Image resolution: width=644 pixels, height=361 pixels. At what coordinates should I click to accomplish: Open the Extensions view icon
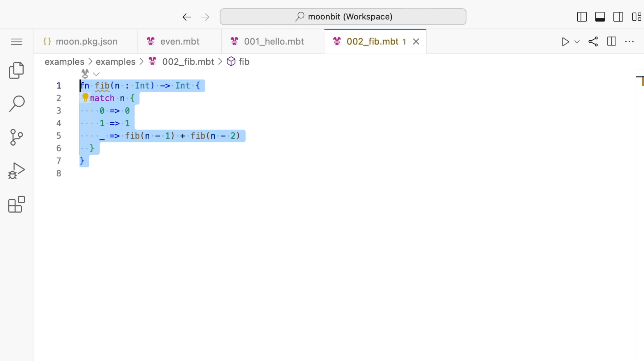[x=16, y=204]
